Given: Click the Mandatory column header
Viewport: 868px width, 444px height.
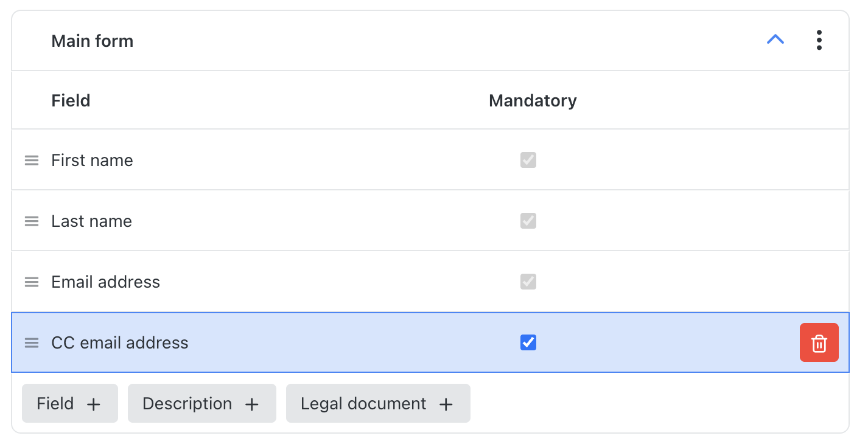Looking at the screenshot, I should coord(533,100).
